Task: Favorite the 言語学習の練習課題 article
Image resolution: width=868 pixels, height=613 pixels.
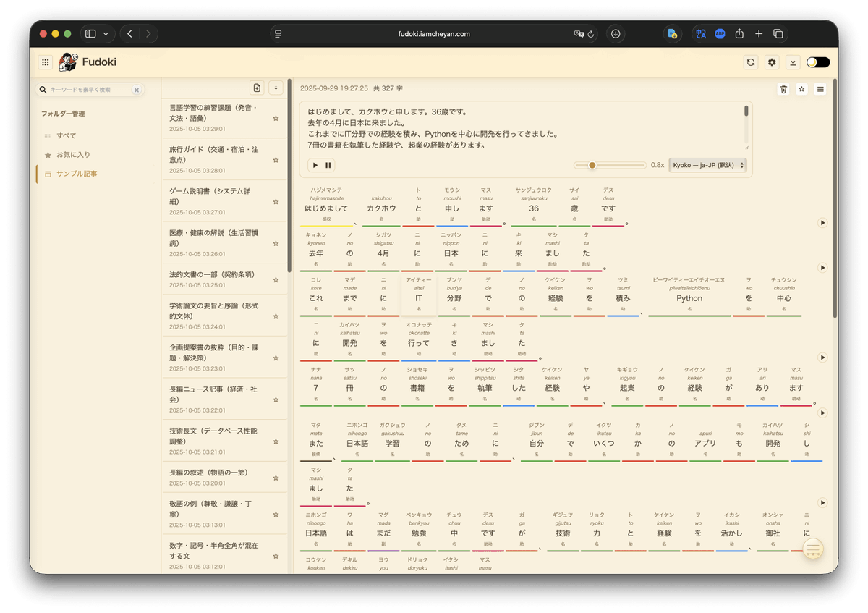Action: coord(276,119)
